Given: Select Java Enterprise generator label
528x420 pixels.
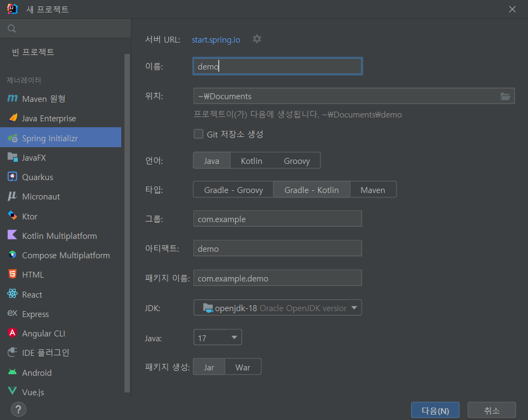Looking at the screenshot, I should click(49, 118).
